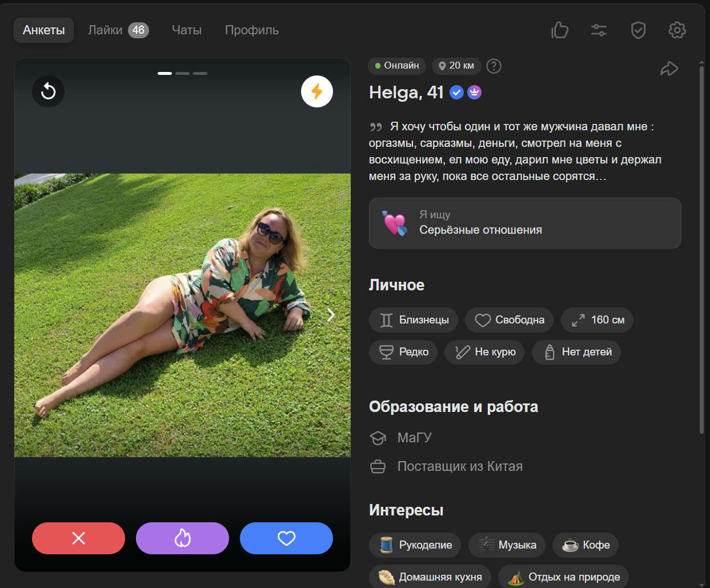Open the Чаты tab
The image size is (710, 588).
(187, 30)
